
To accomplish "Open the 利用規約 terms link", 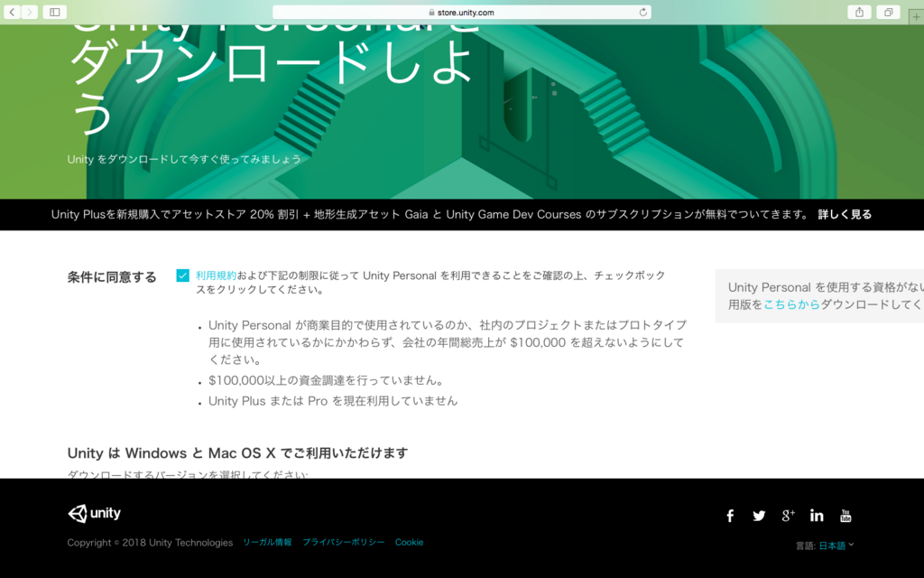I will click(x=216, y=275).
